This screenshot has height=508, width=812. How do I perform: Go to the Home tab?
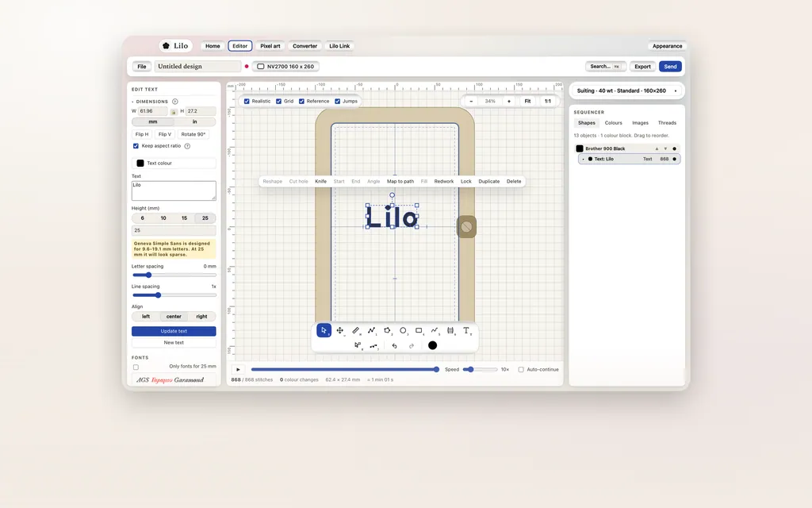tap(213, 46)
